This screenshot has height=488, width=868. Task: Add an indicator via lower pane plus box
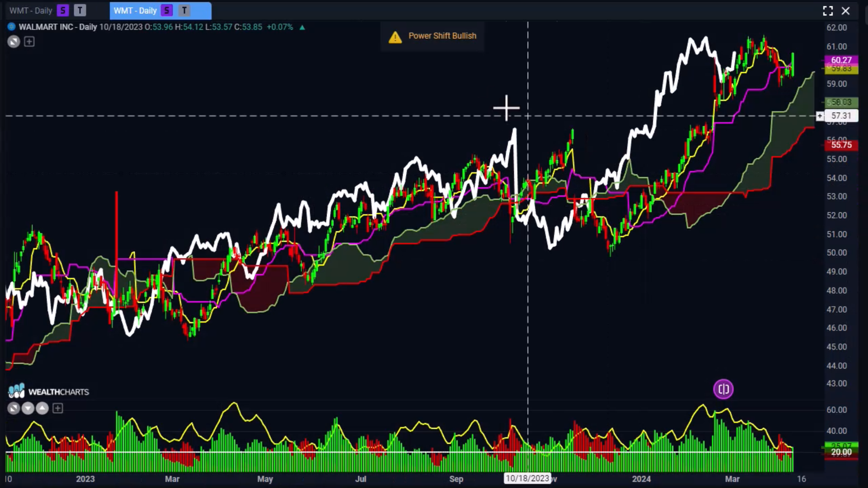tap(58, 408)
